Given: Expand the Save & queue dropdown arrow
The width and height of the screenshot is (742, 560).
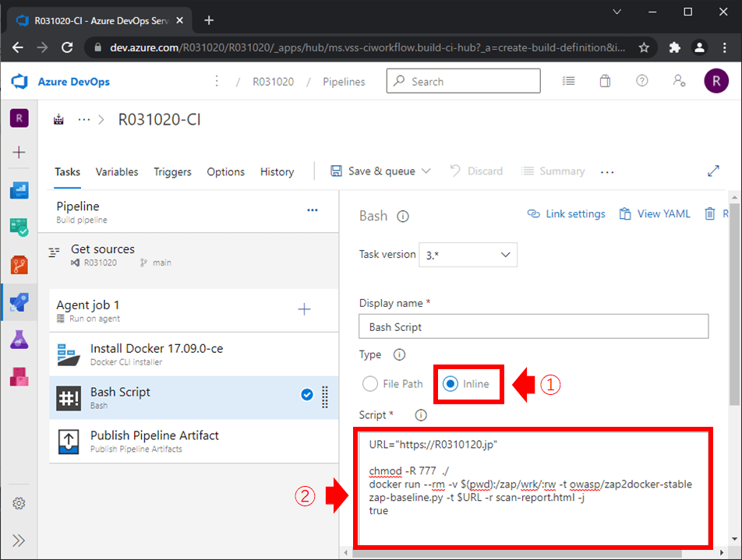Looking at the screenshot, I should [426, 171].
